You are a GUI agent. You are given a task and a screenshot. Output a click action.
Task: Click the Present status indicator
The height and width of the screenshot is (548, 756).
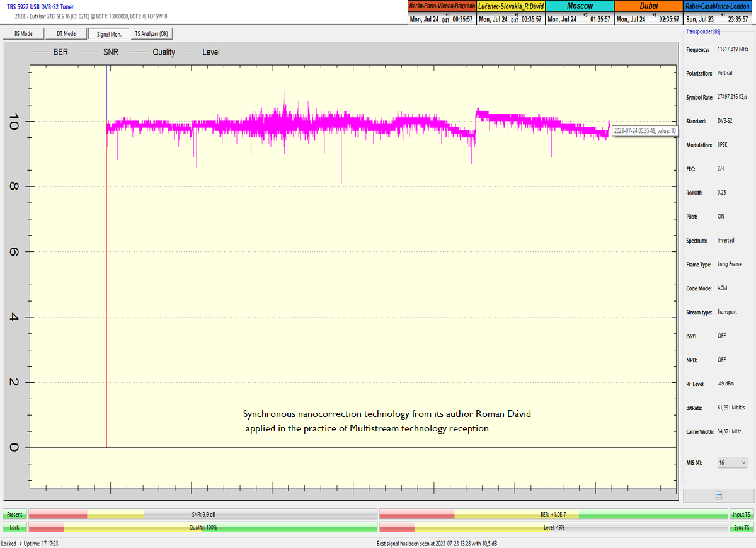[x=14, y=515]
